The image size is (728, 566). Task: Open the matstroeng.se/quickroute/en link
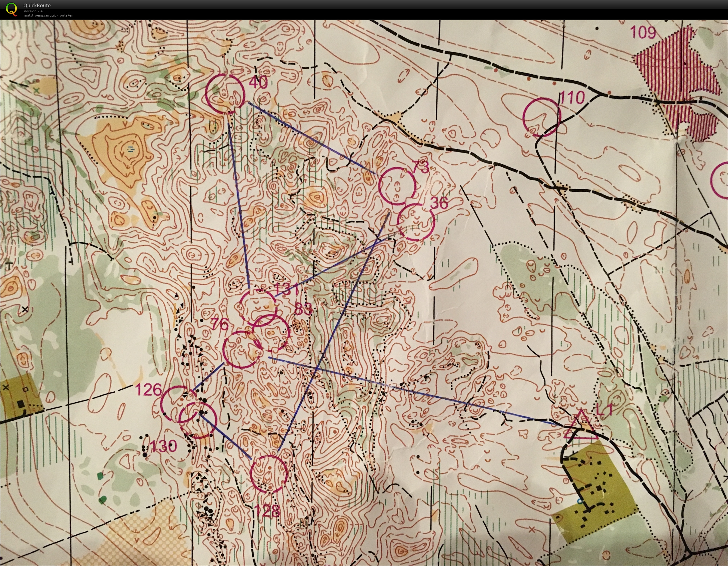pos(48,15)
